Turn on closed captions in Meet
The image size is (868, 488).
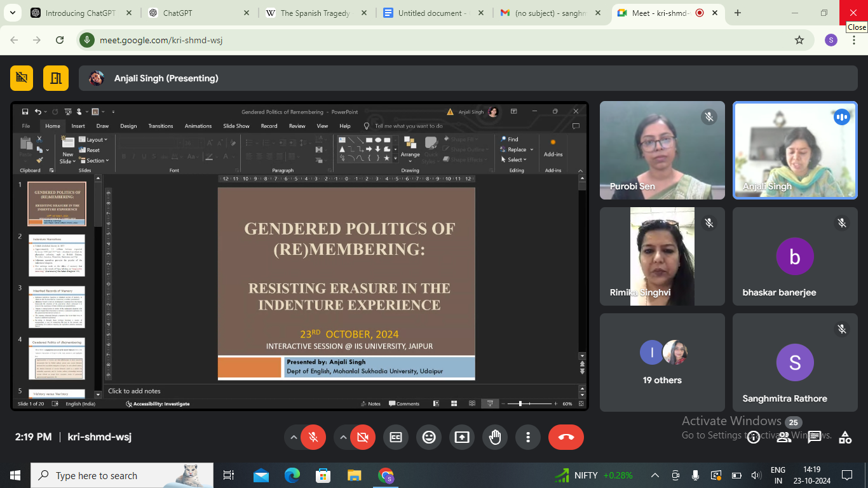pos(395,437)
